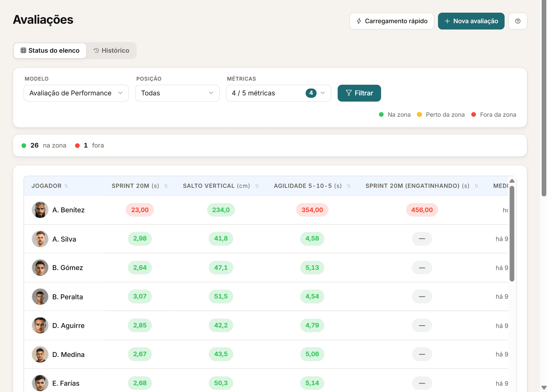
Task: Sort by Sprint 20M Engatinhando icon
Action: coord(476,186)
